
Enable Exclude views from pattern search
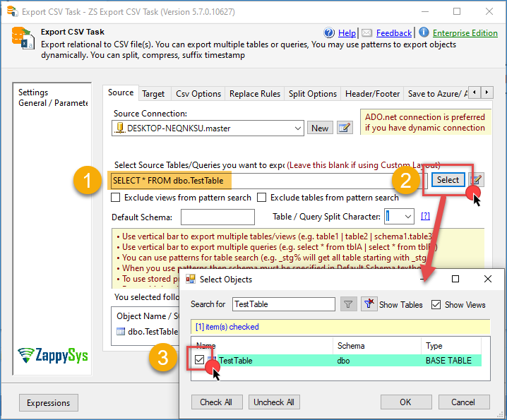(x=115, y=197)
